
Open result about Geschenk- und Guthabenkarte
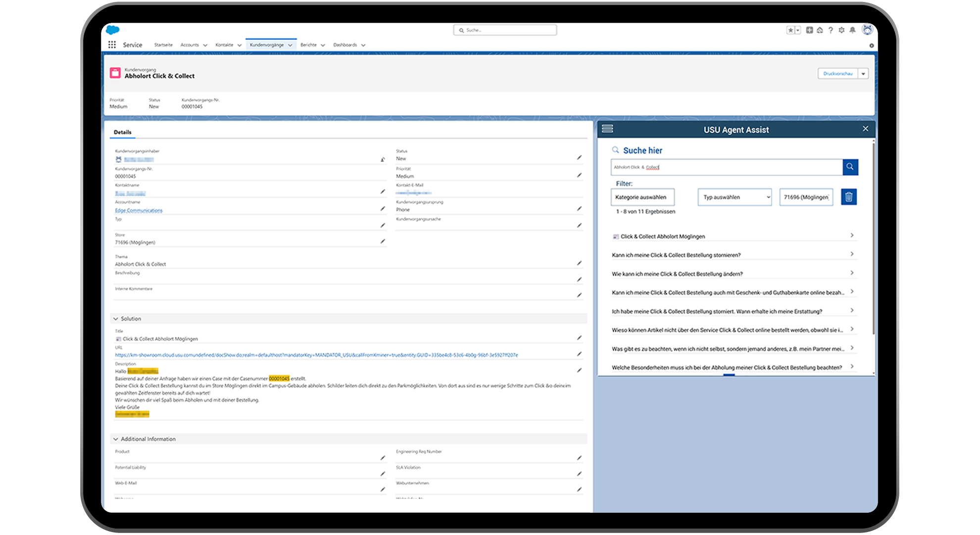click(734, 293)
